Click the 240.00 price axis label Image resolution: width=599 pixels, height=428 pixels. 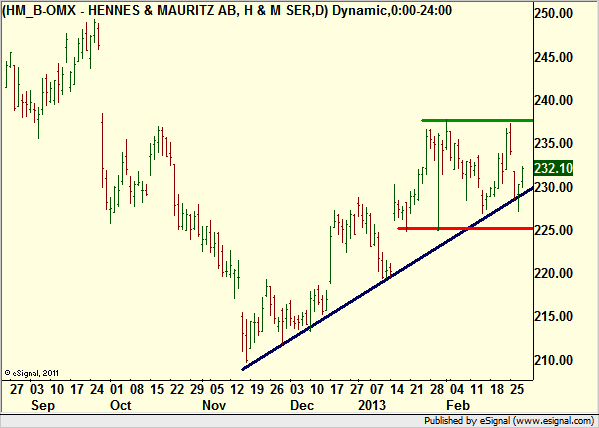click(x=554, y=101)
